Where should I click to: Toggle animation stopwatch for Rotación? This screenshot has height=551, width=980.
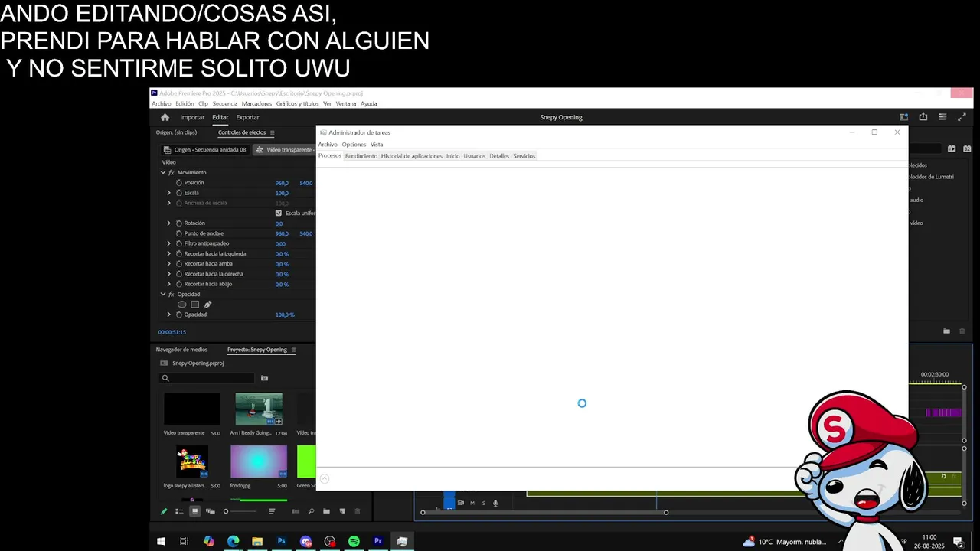click(x=179, y=223)
